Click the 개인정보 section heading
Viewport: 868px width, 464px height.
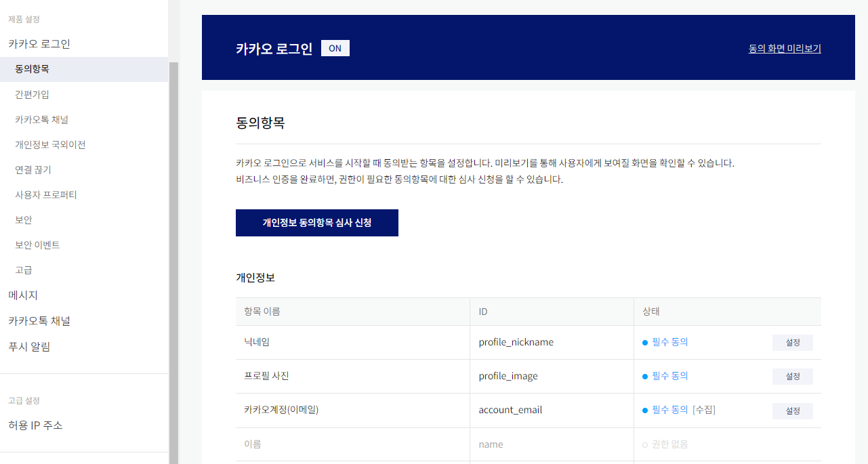[x=255, y=278]
